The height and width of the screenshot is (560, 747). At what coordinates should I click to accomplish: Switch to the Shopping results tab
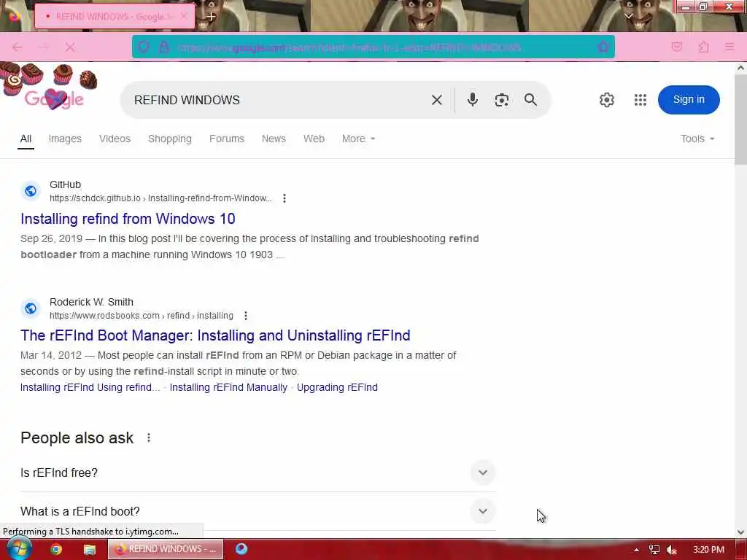coord(169,139)
